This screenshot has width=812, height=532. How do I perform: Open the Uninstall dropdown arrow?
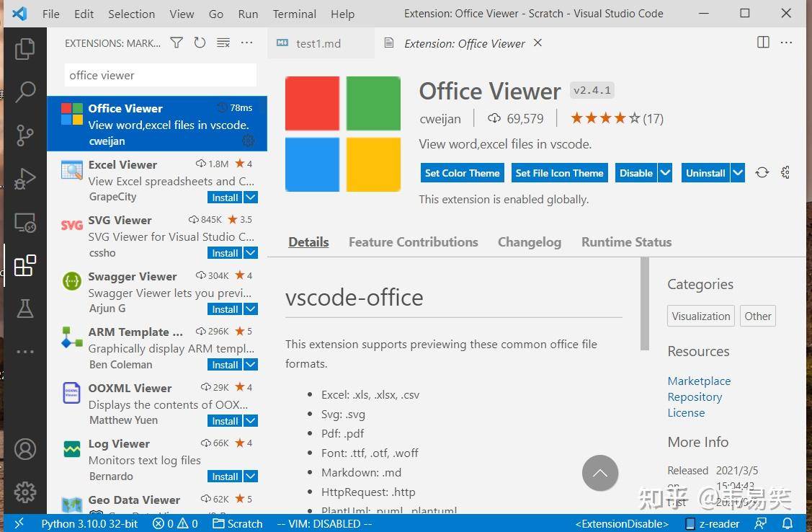pos(738,172)
